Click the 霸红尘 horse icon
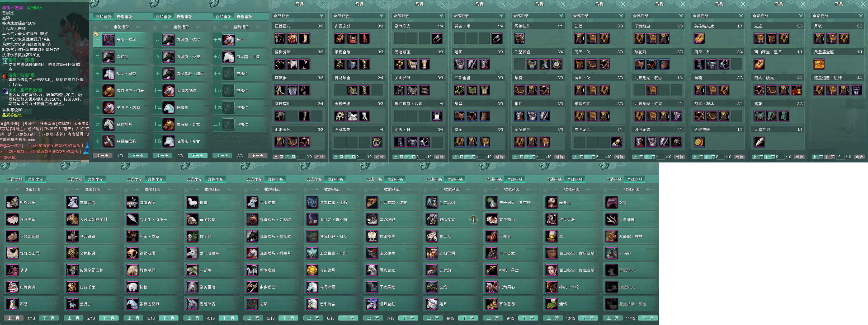The image size is (868, 325). (108, 57)
